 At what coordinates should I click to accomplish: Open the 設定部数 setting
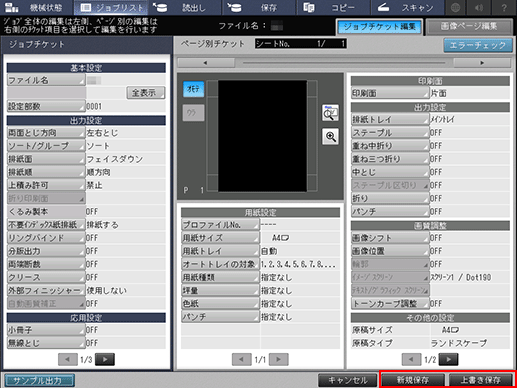46,106
